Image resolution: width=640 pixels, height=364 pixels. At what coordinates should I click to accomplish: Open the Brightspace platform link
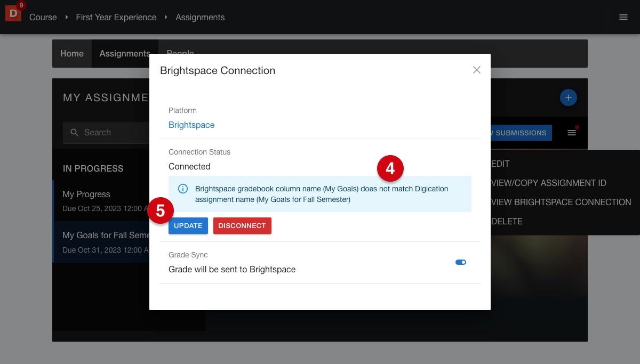(191, 125)
